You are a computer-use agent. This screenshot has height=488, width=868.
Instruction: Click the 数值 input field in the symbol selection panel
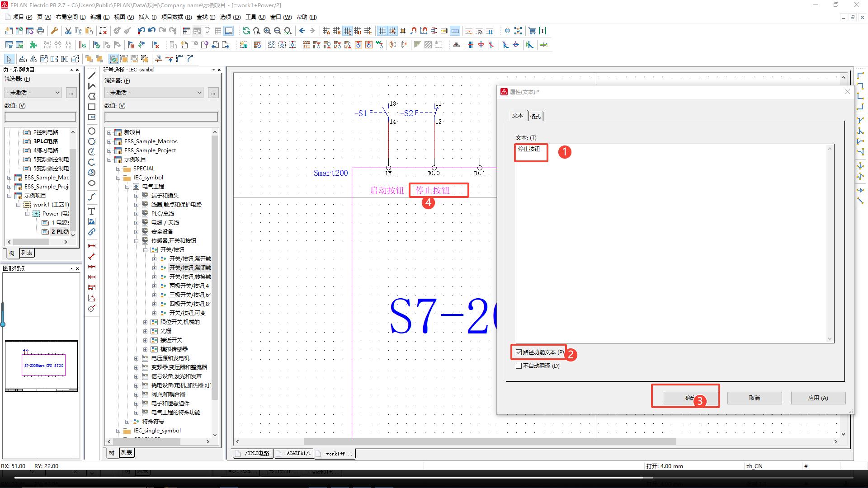point(161,117)
